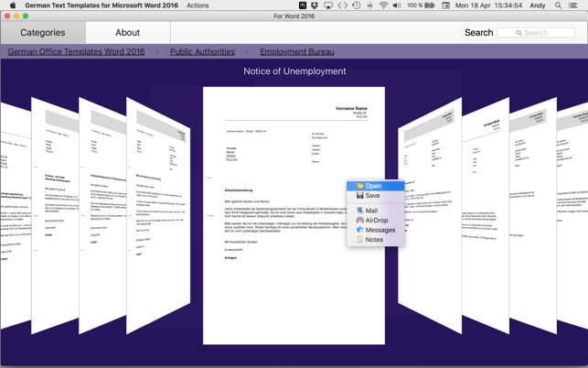Screen dimensions: 588x368
Task: Go to Employment Bureau breadcrumb link
Action: tap(297, 52)
